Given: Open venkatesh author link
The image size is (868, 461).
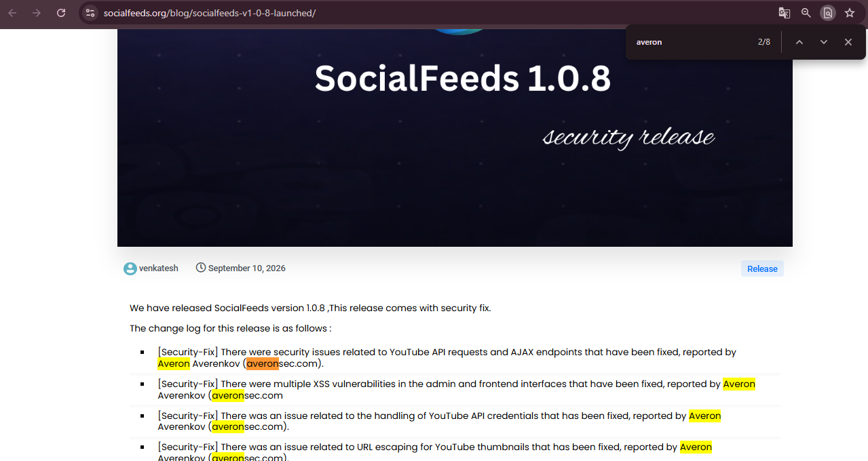Looking at the screenshot, I should coord(159,268).
